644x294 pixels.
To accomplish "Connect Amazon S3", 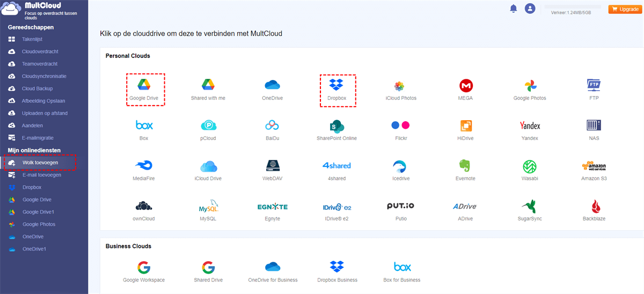I will coord(594,170).
